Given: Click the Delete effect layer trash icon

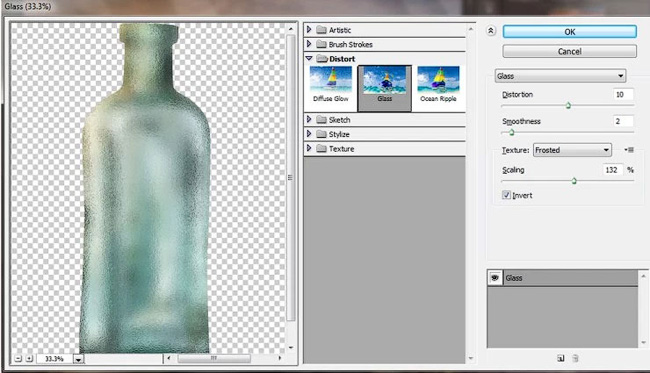Looking at the screenshot, I should point(575,358).
